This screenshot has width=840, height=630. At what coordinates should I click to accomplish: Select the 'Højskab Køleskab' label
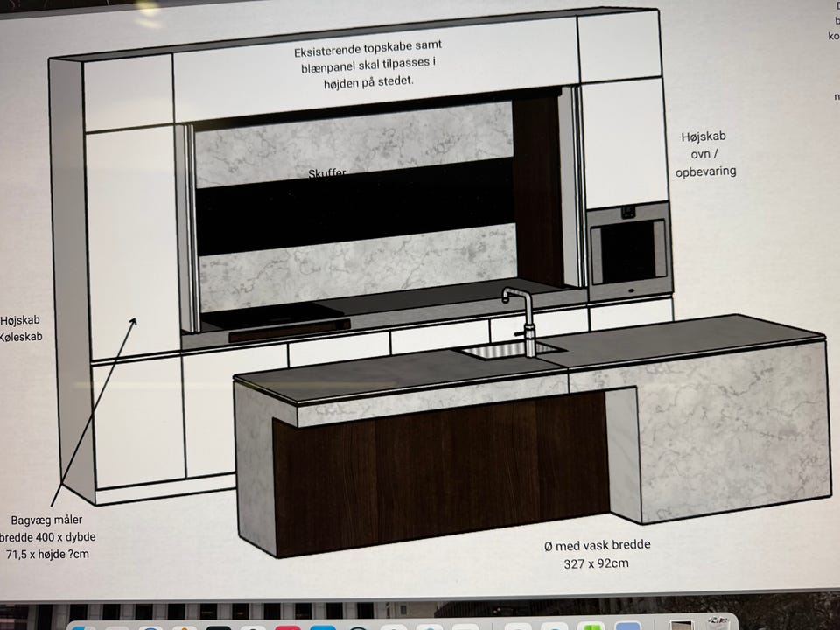[x=20, y=328]
